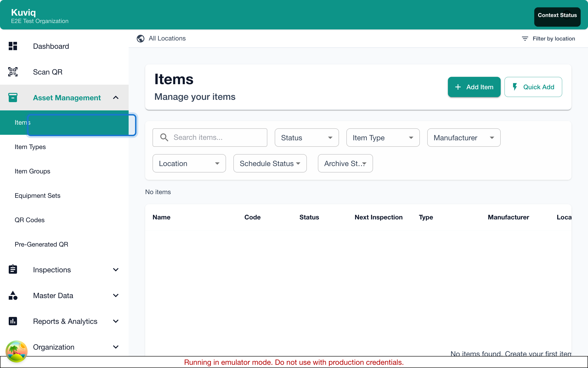Open the Archive Status dropdown
The image size is (588, 368).
(x=345, y=163)
